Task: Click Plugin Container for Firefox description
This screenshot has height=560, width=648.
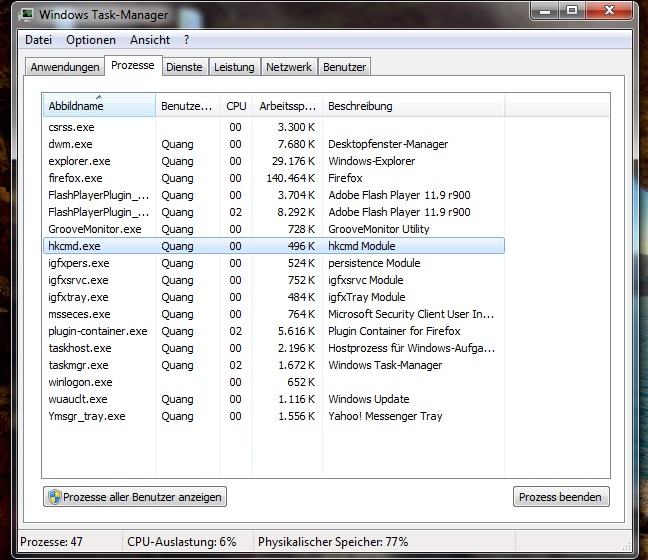Action: tap(394, 331)
